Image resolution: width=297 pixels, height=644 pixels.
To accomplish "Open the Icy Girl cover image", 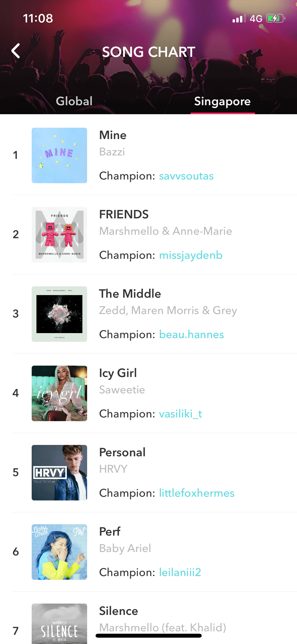I will pyautogui.click(x=59, y=393).
